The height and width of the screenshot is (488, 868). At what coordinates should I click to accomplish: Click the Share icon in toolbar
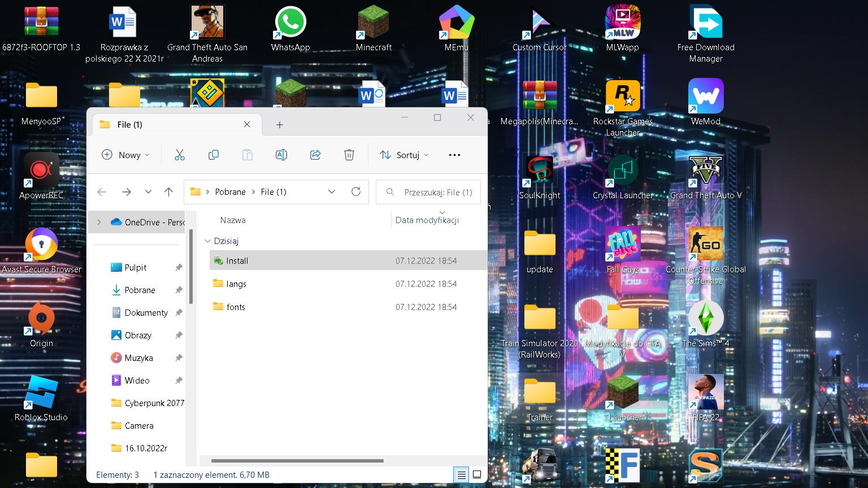(315, 155)
